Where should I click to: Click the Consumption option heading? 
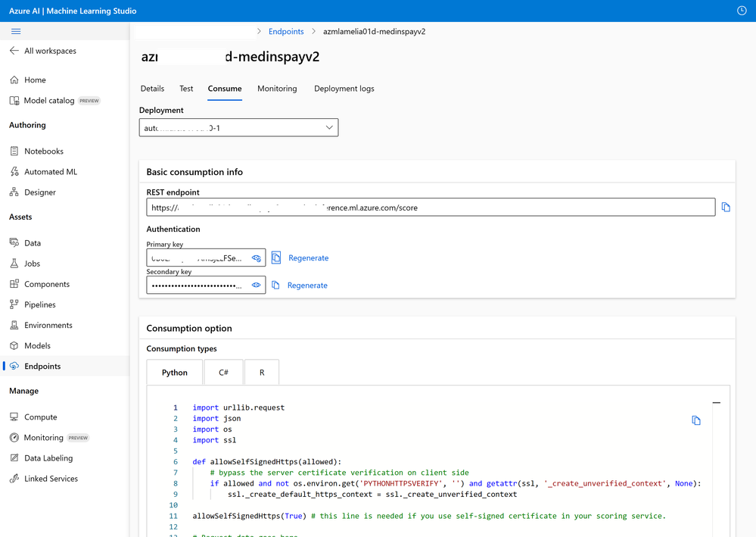(x=189, y=329)
